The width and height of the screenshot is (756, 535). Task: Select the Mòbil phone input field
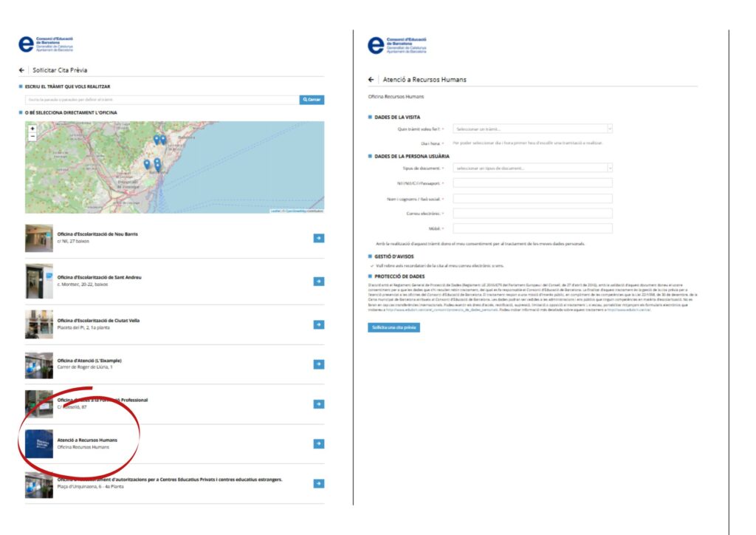532,228
